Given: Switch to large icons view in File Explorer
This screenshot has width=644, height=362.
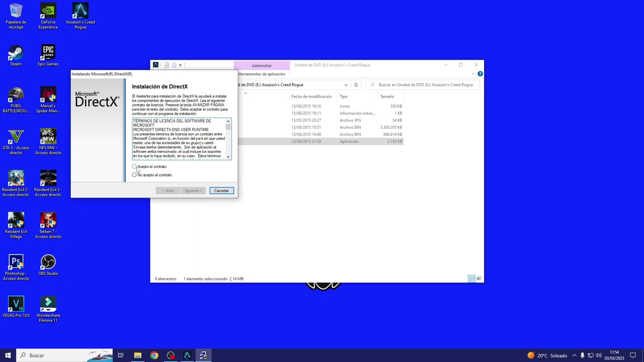Looking at the screenshot, I should [479, 279].
